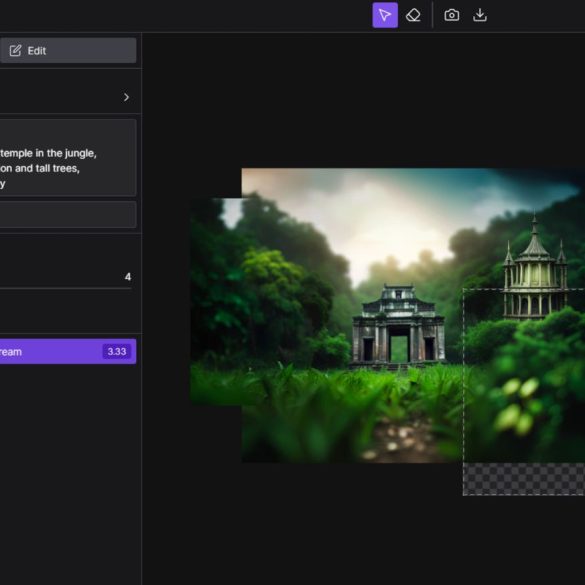Click the 3.33 credit badge
The image size is (585, 585).
pos(117,351)
